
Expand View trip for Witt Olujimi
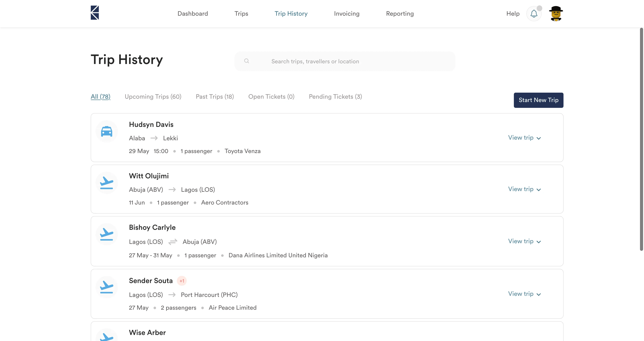[524, 189]
